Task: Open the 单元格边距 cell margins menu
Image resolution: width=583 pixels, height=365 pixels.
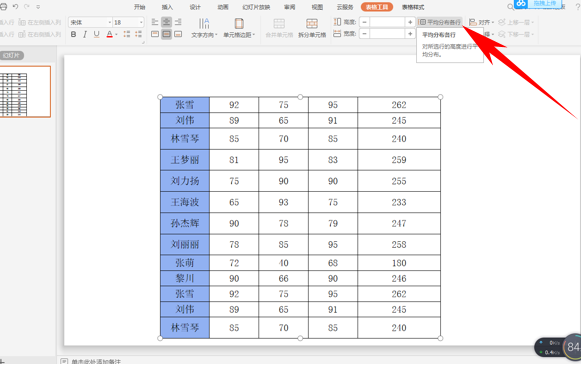Action: pos(239,28)
